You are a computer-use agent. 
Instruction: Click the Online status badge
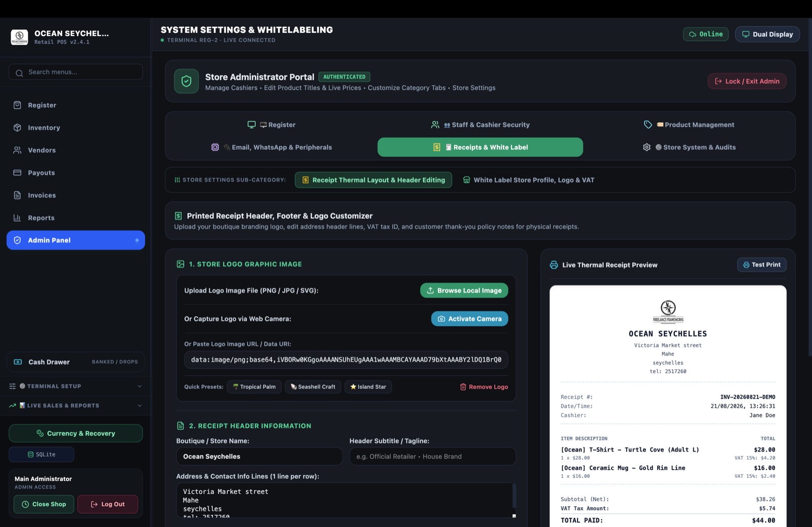705,34
